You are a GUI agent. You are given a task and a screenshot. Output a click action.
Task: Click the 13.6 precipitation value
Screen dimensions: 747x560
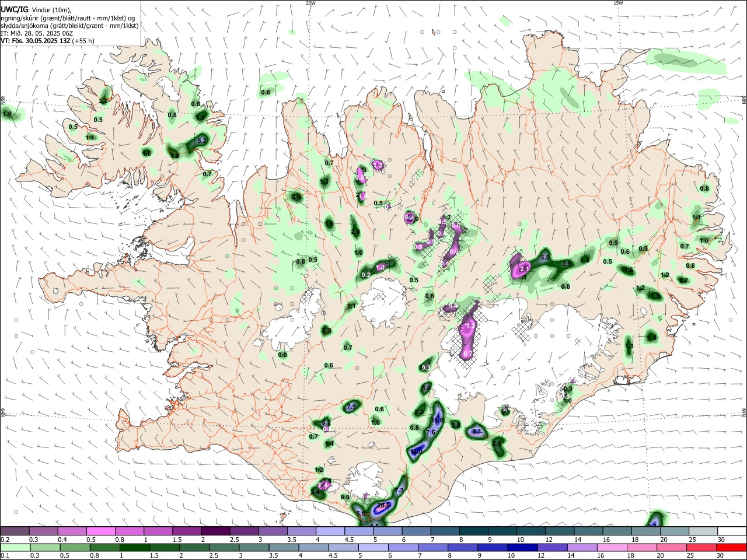[x=438, y=420]
